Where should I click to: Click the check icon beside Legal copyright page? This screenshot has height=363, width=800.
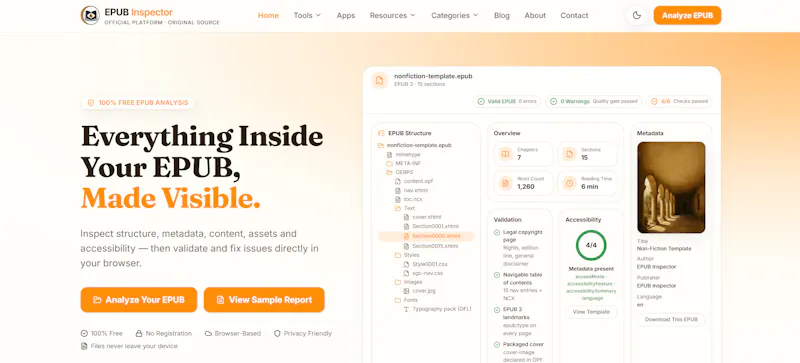click(497, 232)
